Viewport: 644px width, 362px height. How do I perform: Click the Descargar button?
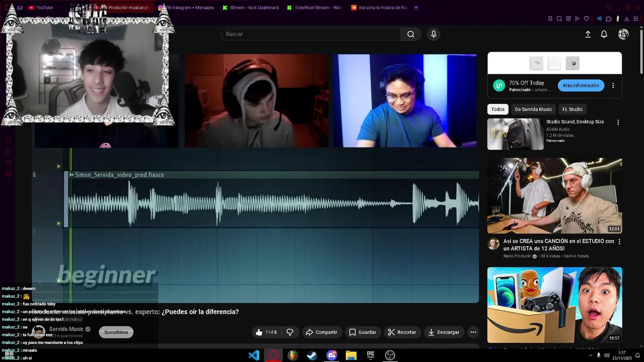click(443, 332)
